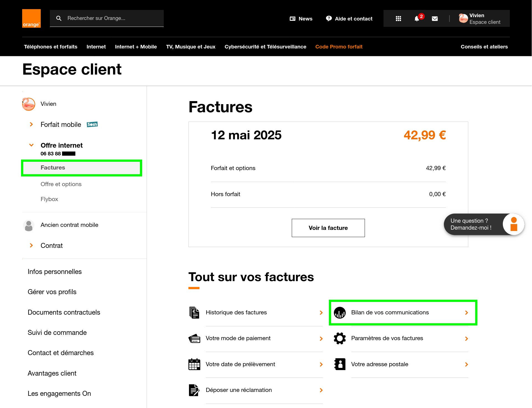Click the Déposer une réclamation arrow
The height and width of the screenshot is (408, 532).
[x=321, y=390]
